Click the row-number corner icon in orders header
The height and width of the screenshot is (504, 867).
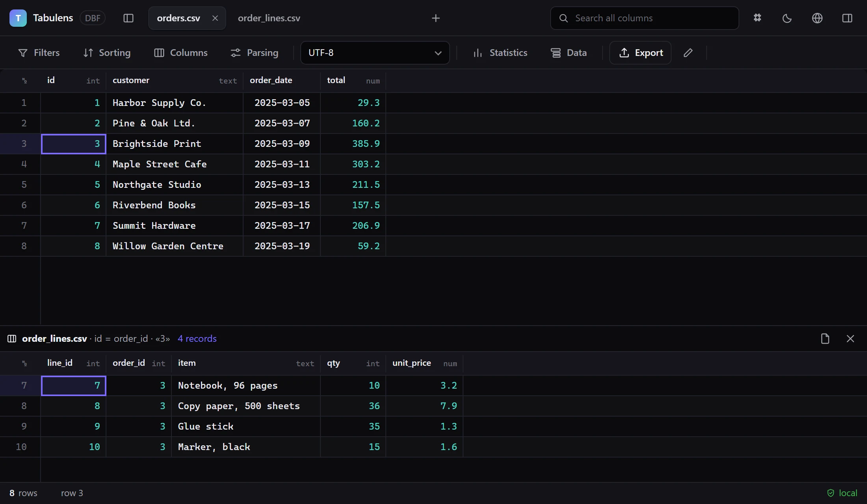pyautogui.click(x=24, y=81)
